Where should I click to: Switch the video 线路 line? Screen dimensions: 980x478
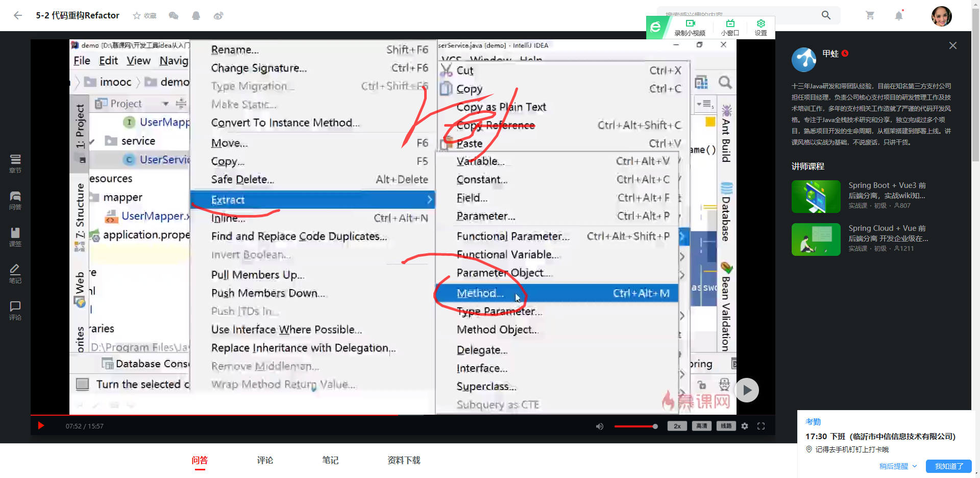click(726, 426)
